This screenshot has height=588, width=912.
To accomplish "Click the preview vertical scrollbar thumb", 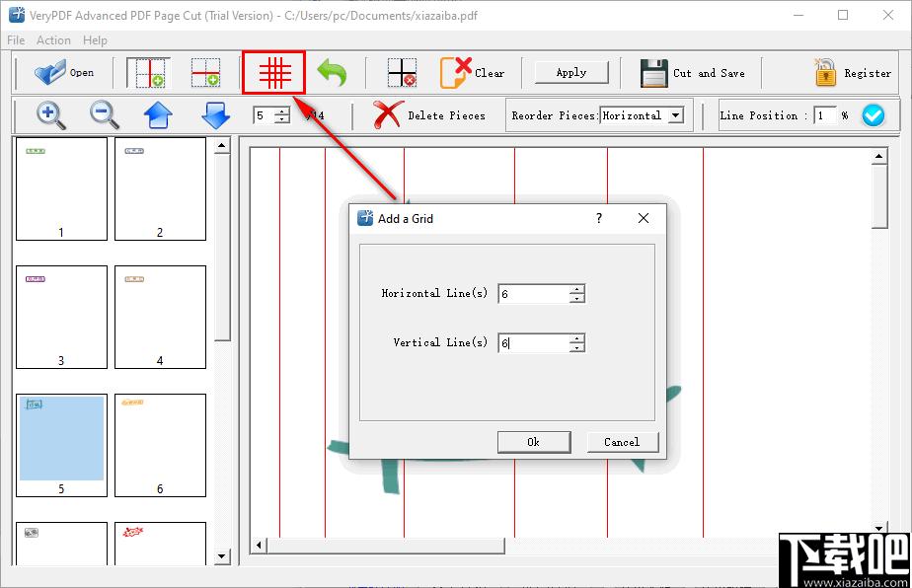I will tap(879, 196).
